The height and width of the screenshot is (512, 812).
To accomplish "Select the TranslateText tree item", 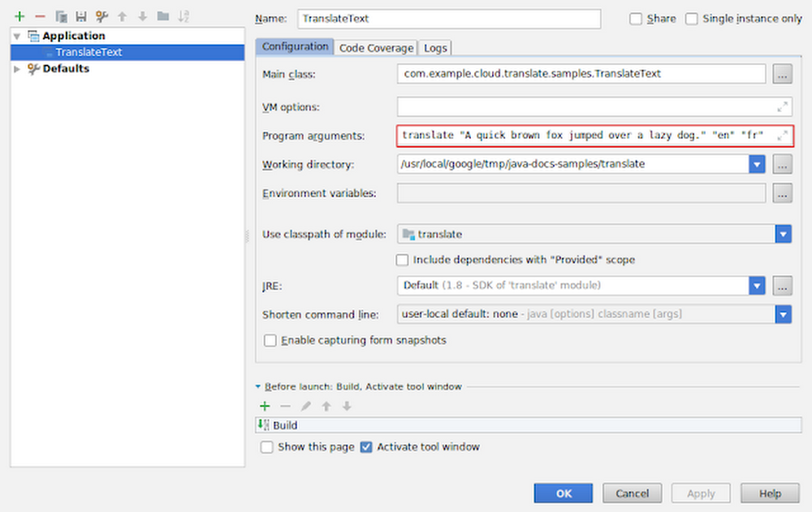I will point(90,52).
